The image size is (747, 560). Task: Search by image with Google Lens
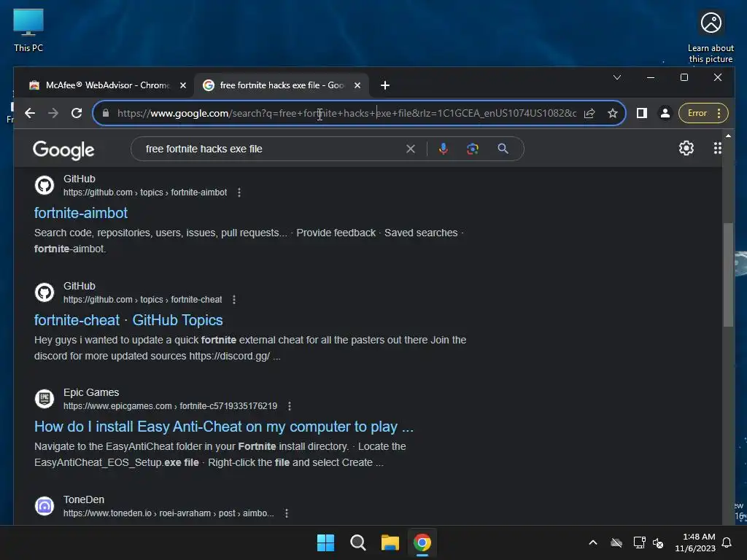coord(473,149)
